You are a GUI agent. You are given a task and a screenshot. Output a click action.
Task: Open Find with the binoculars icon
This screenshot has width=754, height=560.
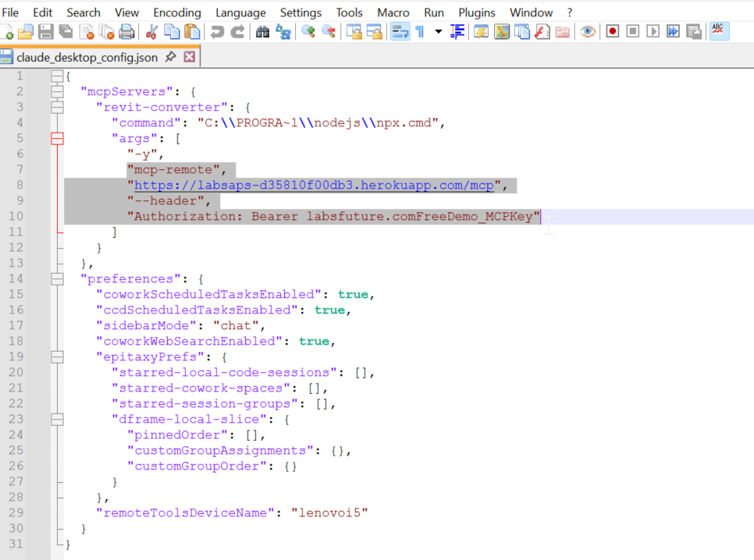(x=262, y=32)
